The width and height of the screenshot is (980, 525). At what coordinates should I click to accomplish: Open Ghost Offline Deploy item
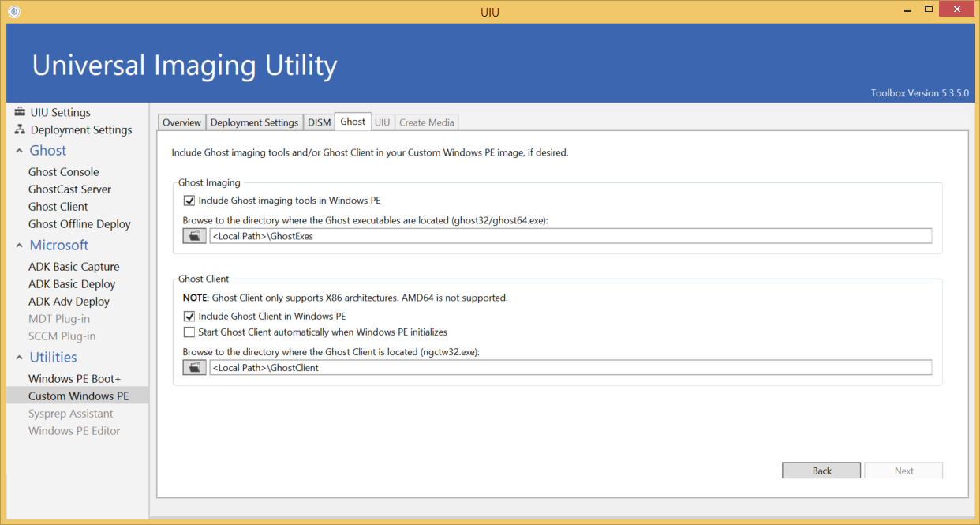[x=80, y=223]
